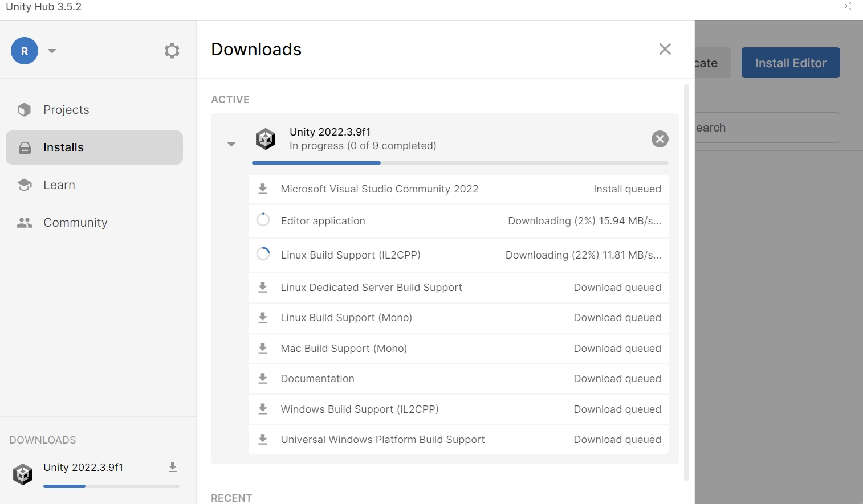Click the ACTIVE section heading
The height and width of the screenshot is (504, 863).
point(230,100)
